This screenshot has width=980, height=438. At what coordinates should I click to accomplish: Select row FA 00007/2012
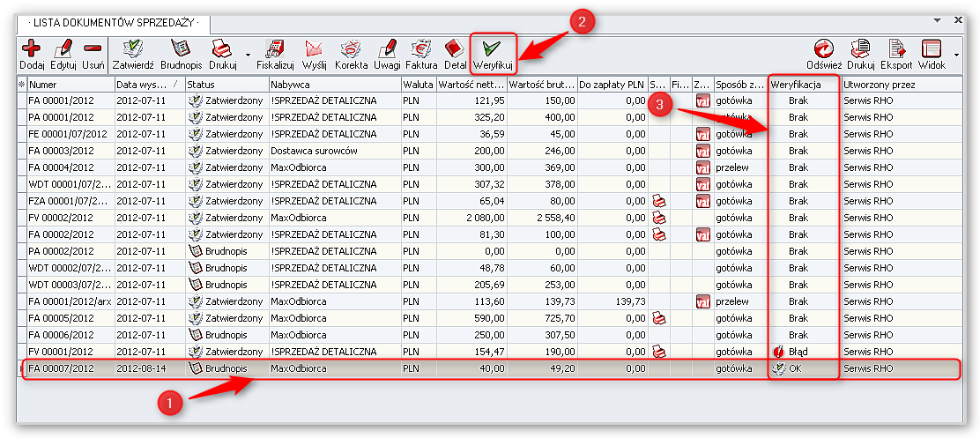[71, 368]
